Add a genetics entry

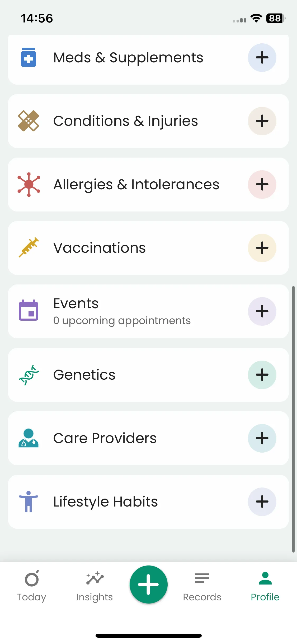[x=262, y=375]
